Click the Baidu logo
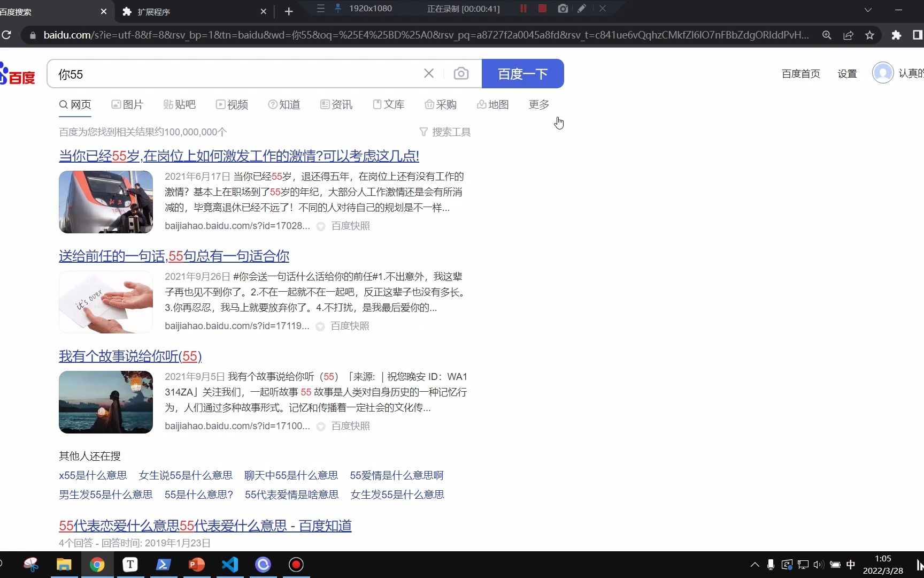 (18, 73)
